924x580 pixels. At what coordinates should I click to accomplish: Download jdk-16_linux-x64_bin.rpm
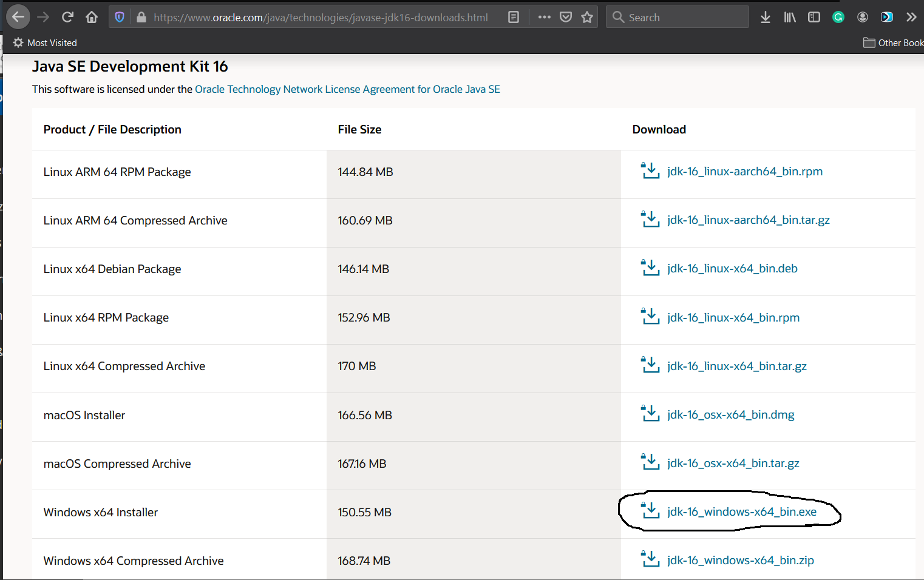tap(733, 317)
